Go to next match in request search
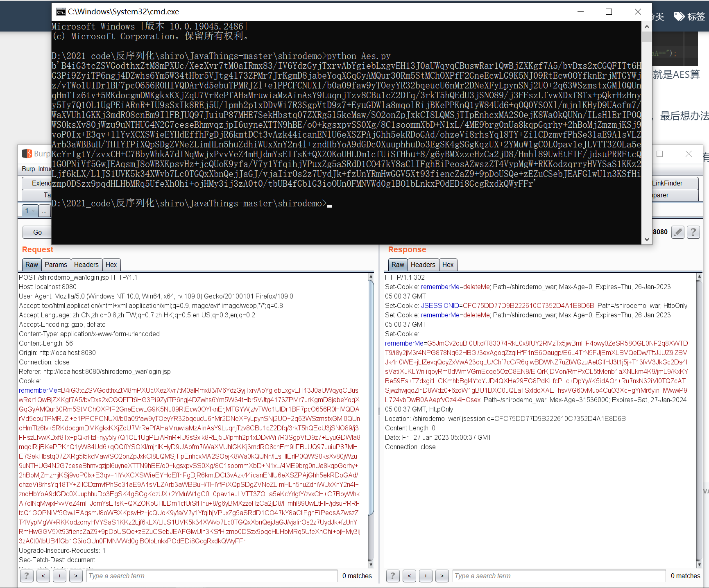This screenshot has width=709, height=588. pyautogui.click(x=76, y=576)
